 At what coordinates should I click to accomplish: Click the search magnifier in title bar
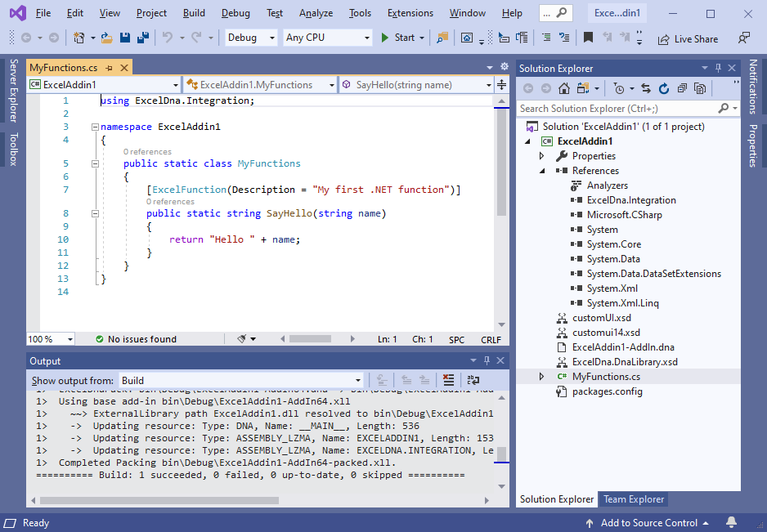(562, 13)
